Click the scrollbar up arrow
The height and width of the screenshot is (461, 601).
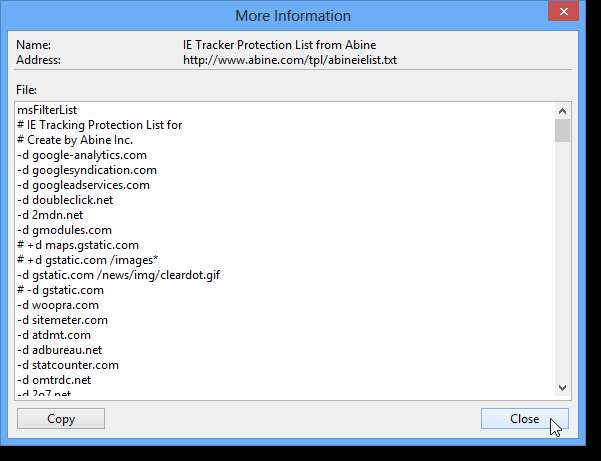click(x=562, y=111)
